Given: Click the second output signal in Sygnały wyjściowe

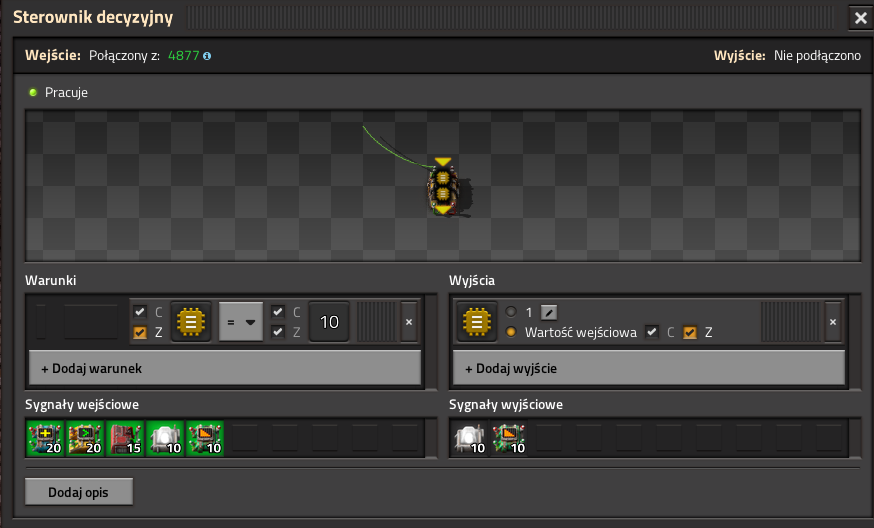Looking at the screenshot, I should (510, 438).
